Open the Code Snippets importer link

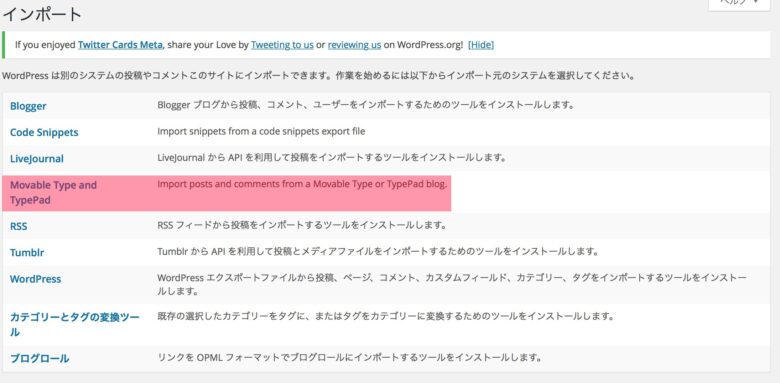[x=44, y=132]
